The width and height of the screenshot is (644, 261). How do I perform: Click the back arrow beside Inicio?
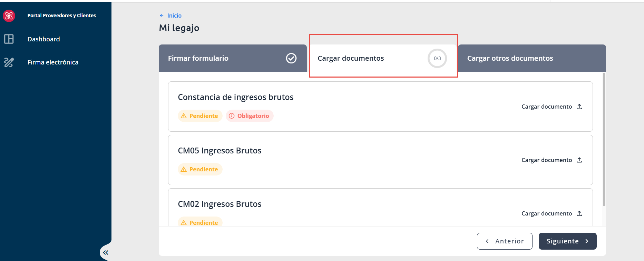pyautogui.click(x=162, y=16)
